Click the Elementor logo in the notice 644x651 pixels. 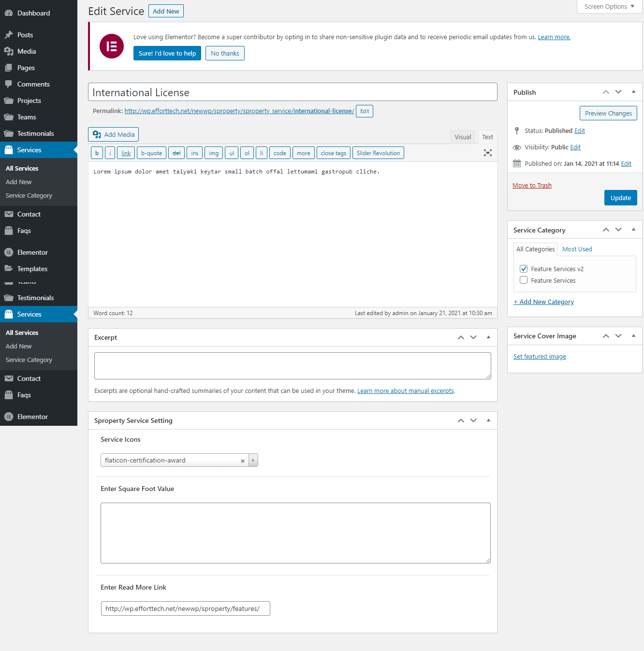click(x=112, y=46)
